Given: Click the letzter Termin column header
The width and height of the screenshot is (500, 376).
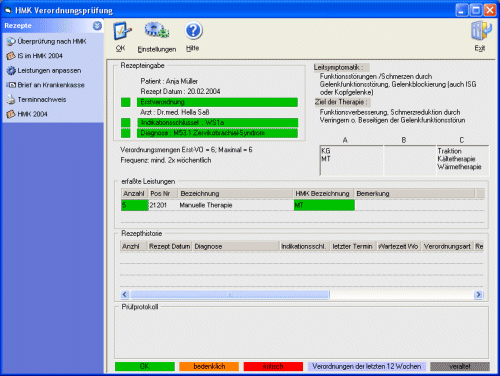Looking at the screenshot, I should (x=353, y=246).
